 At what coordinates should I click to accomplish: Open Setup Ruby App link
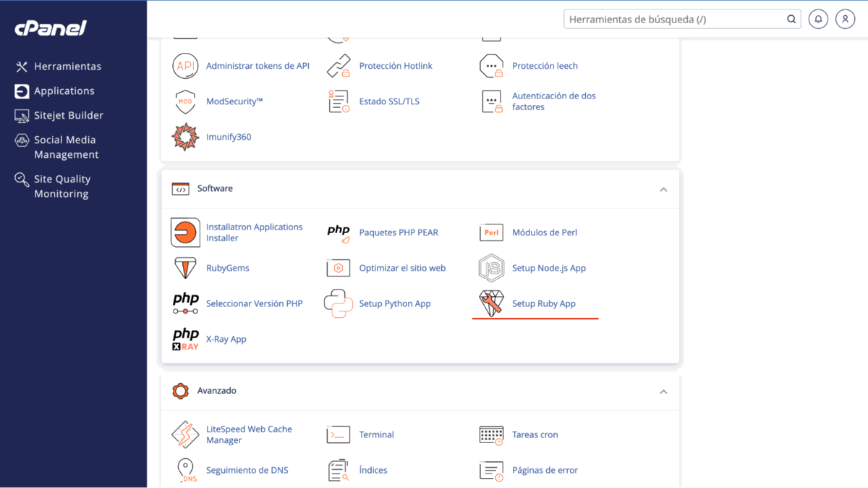coord(544,303)
